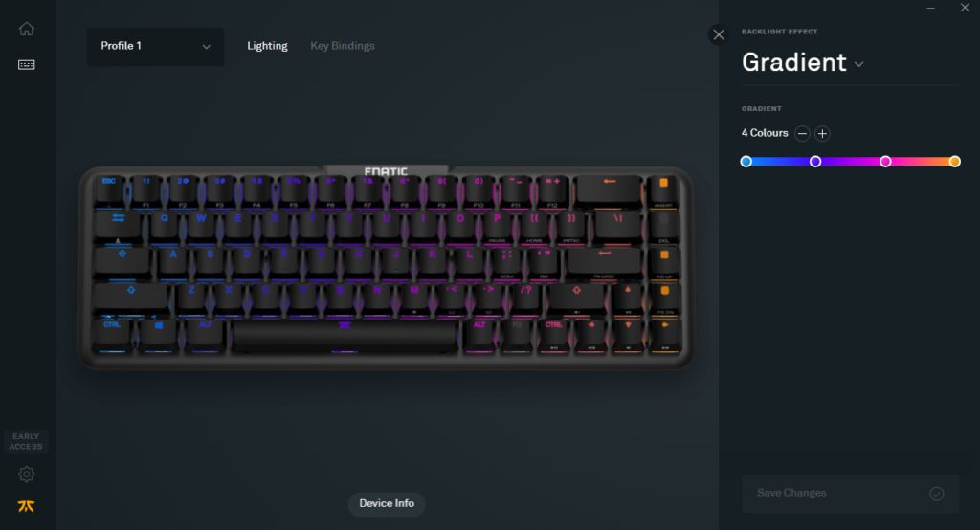Viewport: 980px width, 530px height.
Task: Open the Home icon in the sidebar
Action: [26, 29]
